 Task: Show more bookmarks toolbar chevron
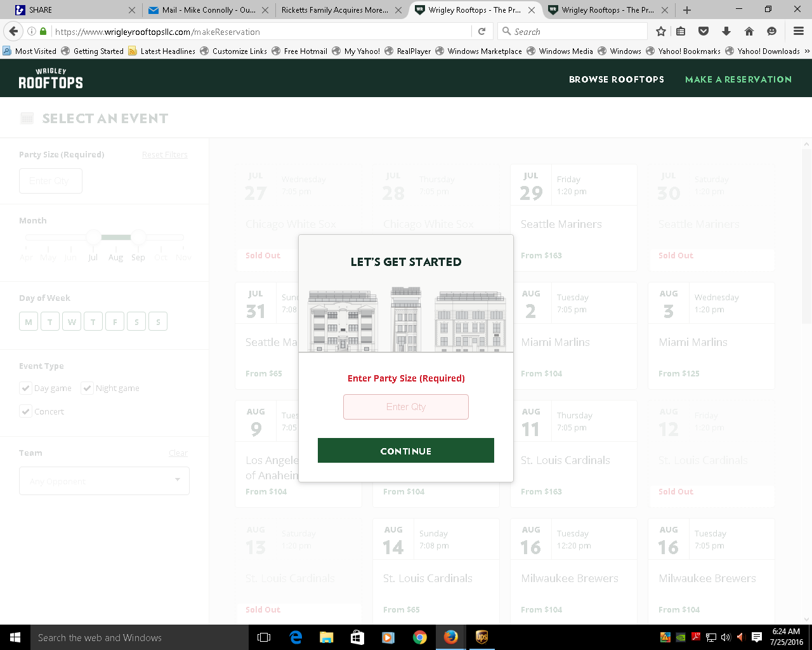(x=807, y=51)
